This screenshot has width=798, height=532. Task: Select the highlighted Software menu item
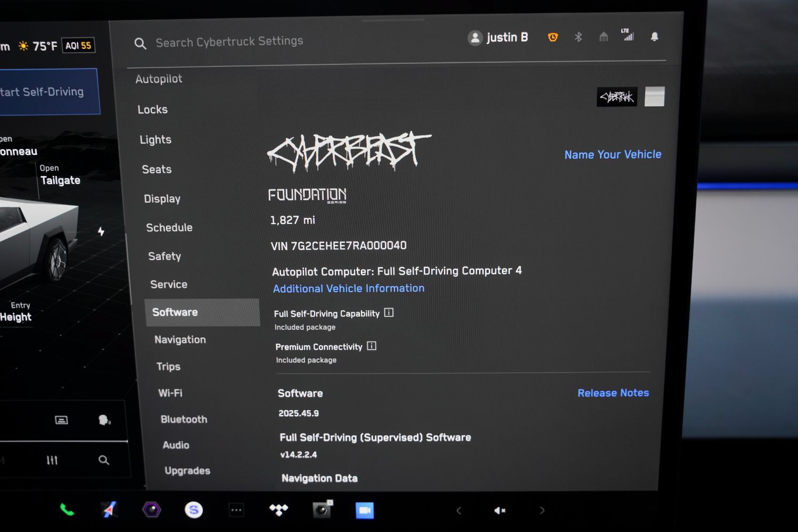pyautogui.click(x=202, y=312)
